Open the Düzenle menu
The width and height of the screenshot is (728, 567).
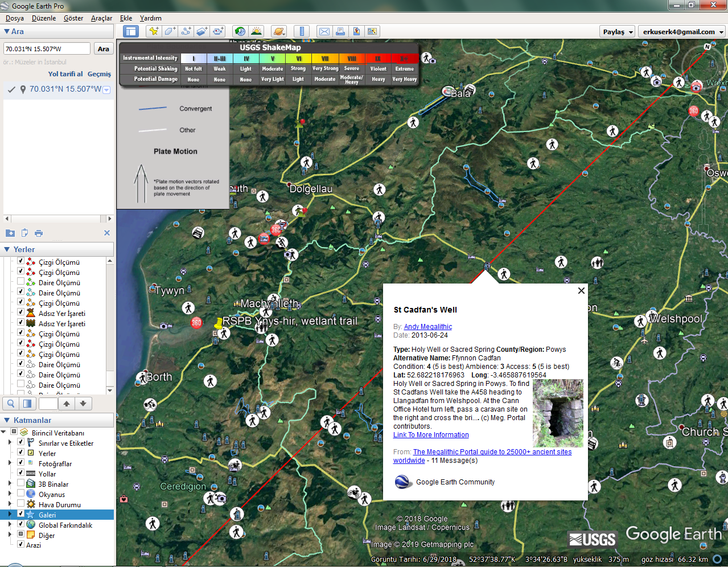(44, 18)
